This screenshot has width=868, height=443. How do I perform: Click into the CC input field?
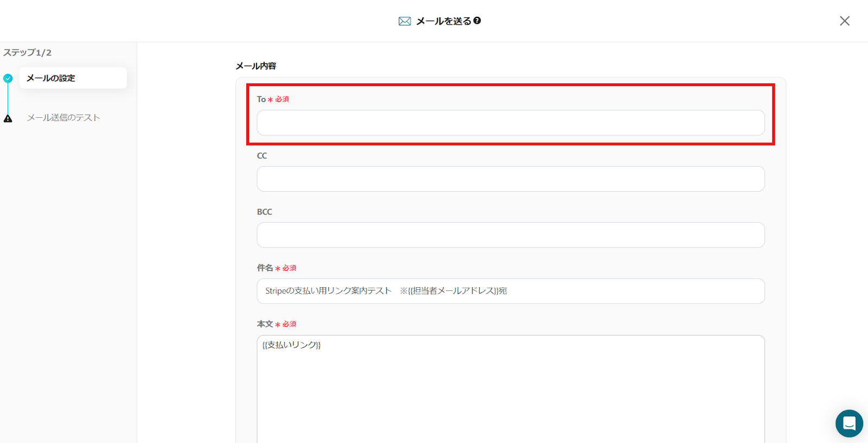(x=510, y=179)
